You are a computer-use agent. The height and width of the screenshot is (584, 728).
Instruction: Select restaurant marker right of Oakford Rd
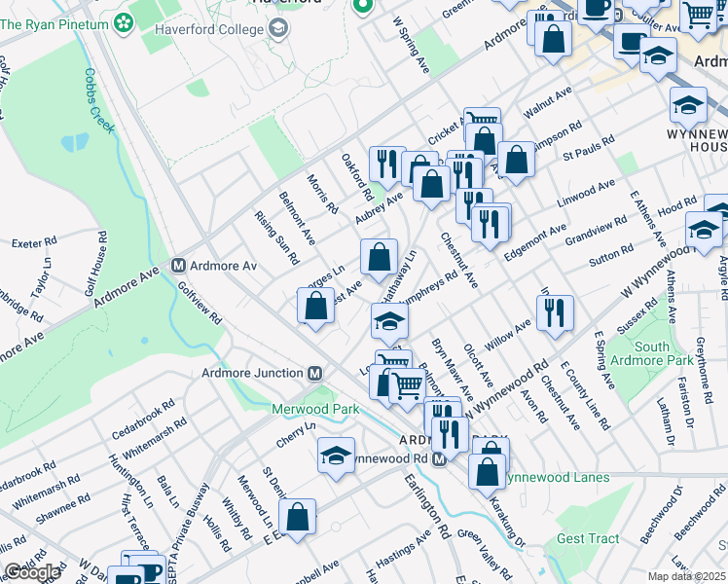[387, 165]
